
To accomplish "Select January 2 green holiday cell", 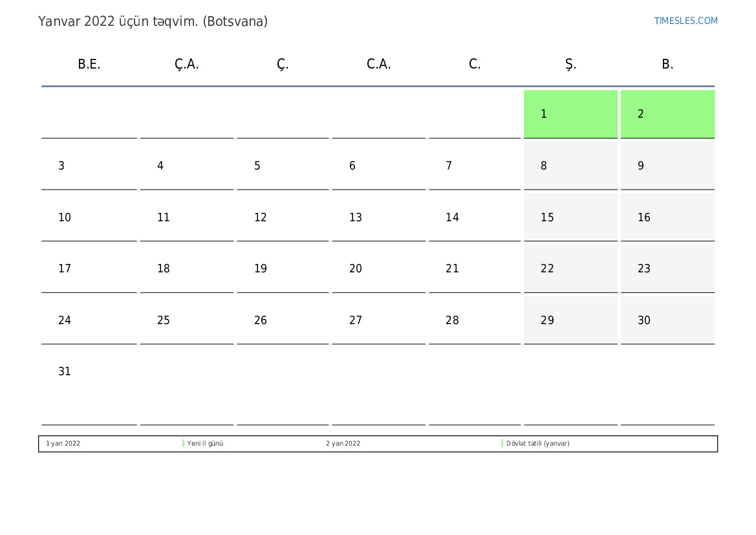I will tap(667, 114).
